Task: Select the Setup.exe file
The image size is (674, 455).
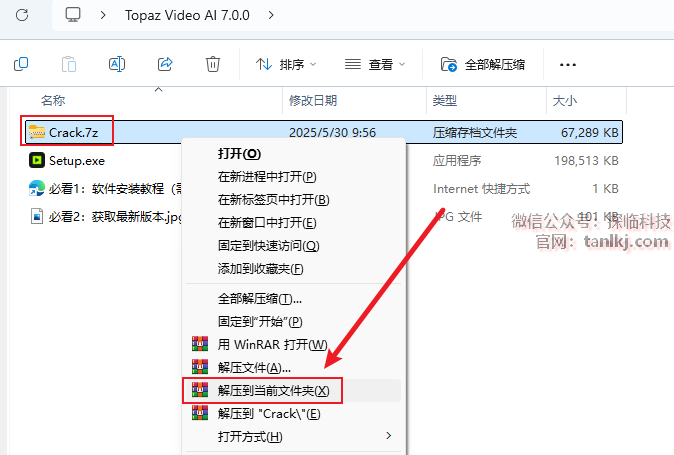Action: tap(77, 161)
